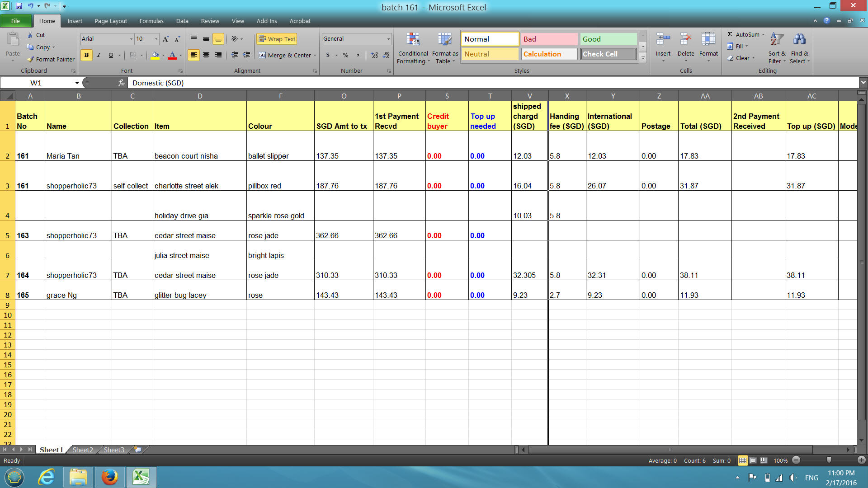Set Align Text Right
Viewport: 868px width, 488px height.
[x=218, y=55]
